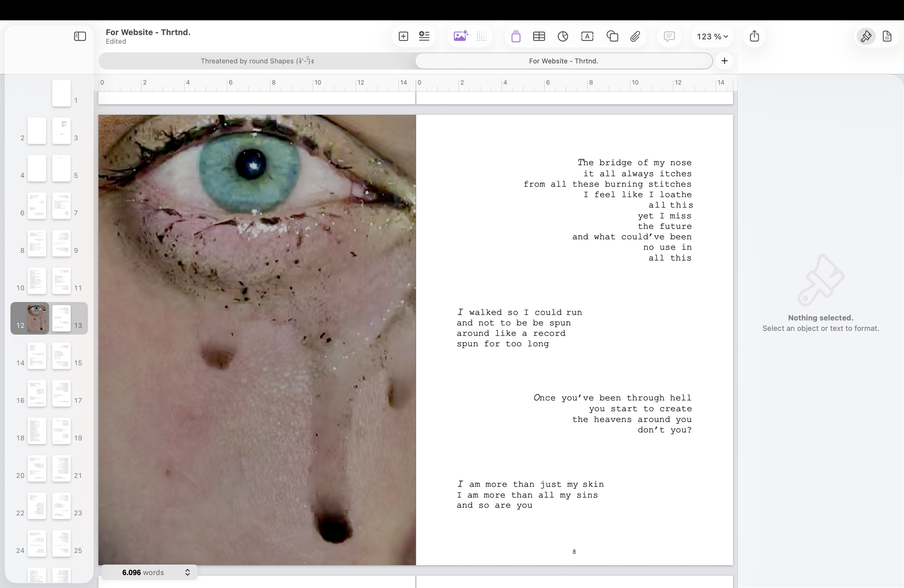Switch to Threatened by round Shapes tab

[x=257, y=61]
